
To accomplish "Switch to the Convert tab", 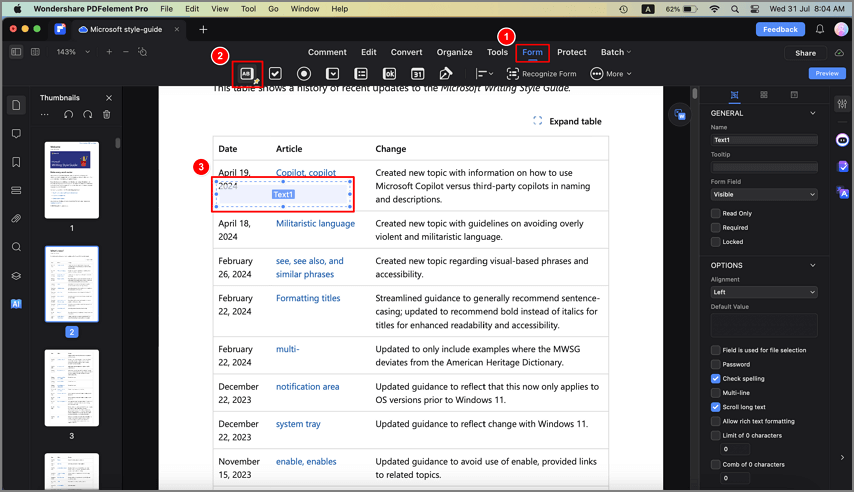I will [x=406, y=52].
